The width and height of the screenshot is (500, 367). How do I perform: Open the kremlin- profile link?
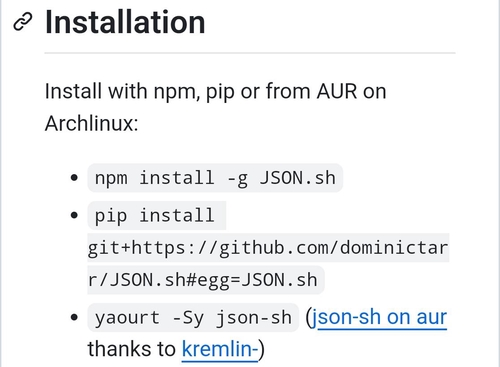pos(220,349)
